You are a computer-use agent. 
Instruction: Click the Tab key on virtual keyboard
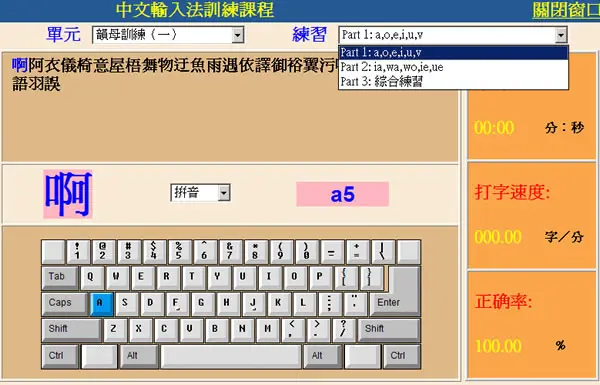(x=60, y=278)
